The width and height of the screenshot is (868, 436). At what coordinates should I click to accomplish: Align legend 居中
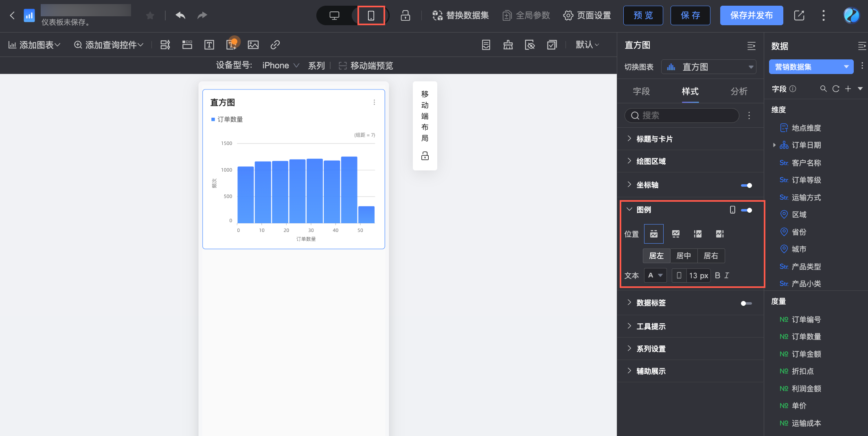coord(684,256)
